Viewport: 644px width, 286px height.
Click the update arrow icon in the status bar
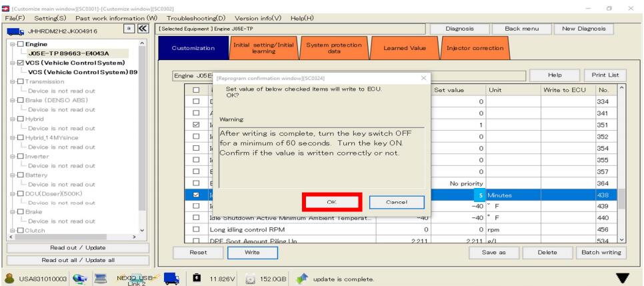click(x=302, y=279)
